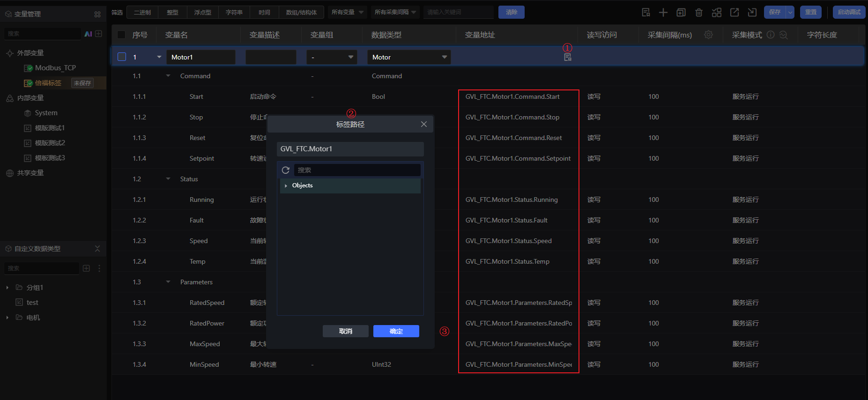Click the 重置 button

(x=811, y=12)
